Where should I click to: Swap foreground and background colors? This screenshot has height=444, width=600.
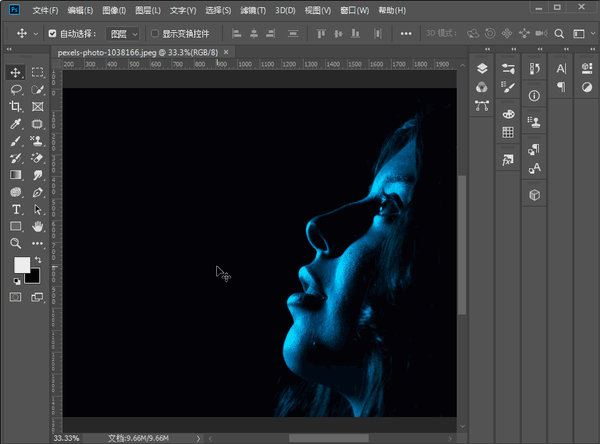(x=38, y=260)
